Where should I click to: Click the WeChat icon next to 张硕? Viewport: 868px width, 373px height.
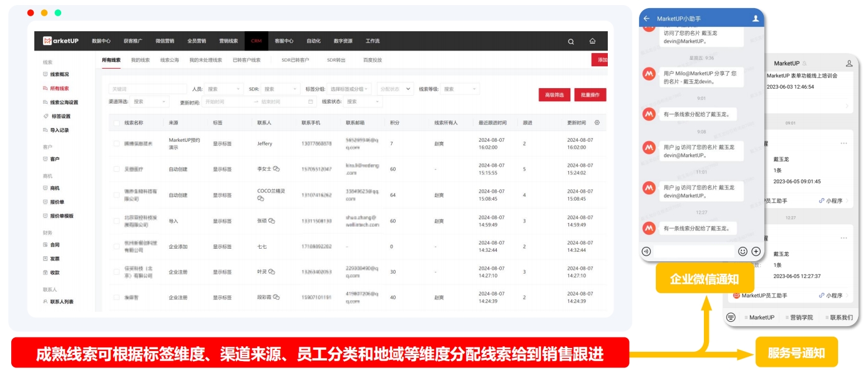coord(271,221)
